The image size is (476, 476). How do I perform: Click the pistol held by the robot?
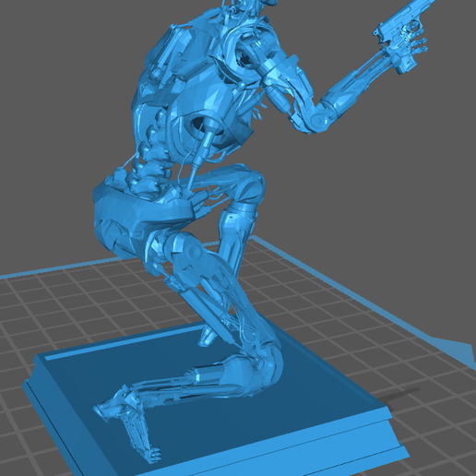403,34
